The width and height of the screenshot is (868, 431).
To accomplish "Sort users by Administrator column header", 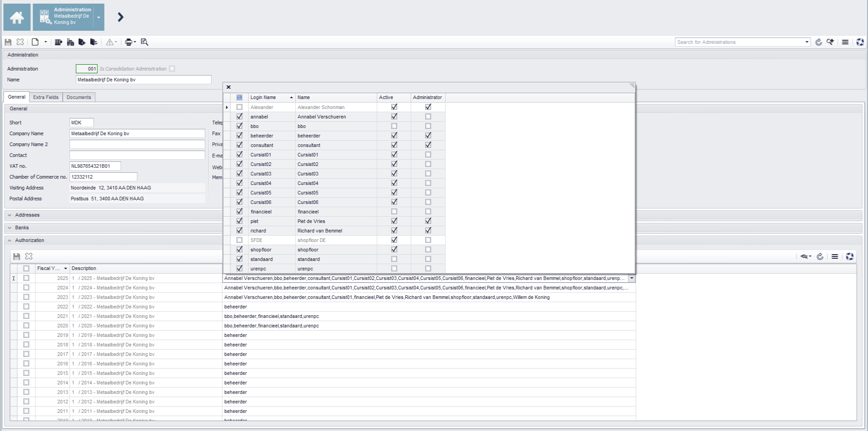I will click(428, 98).
